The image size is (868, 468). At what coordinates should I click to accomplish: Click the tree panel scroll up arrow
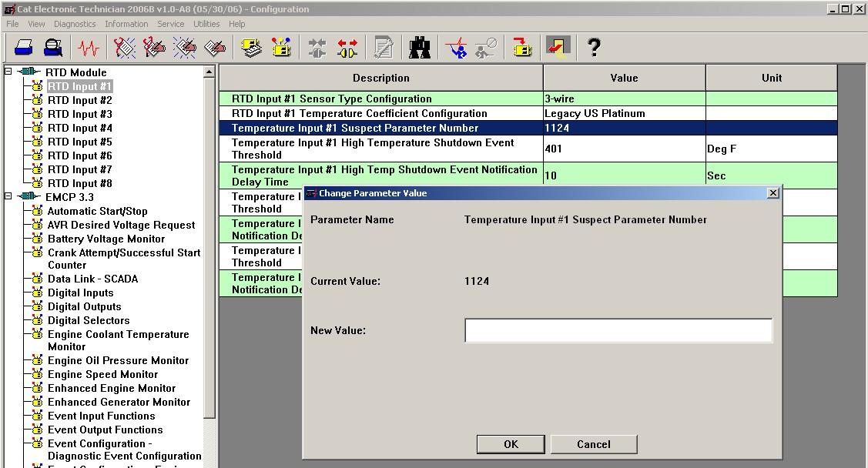[209, 72]
